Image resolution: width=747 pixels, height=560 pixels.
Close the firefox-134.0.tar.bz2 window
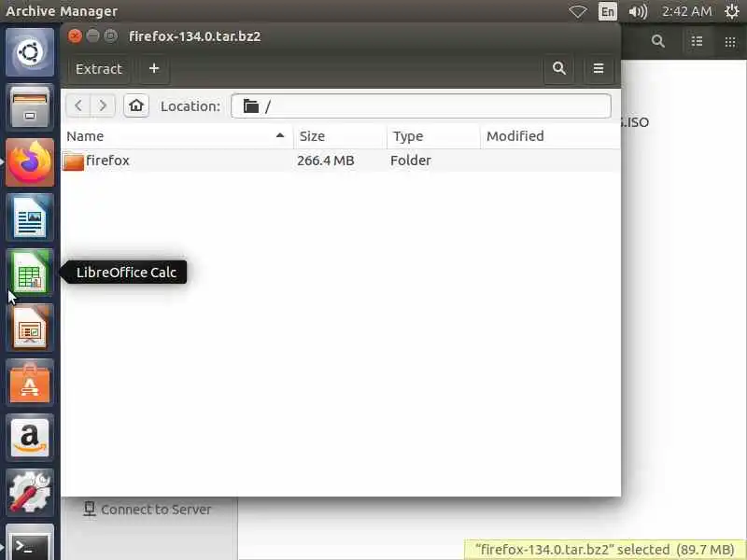coord(75,36)
